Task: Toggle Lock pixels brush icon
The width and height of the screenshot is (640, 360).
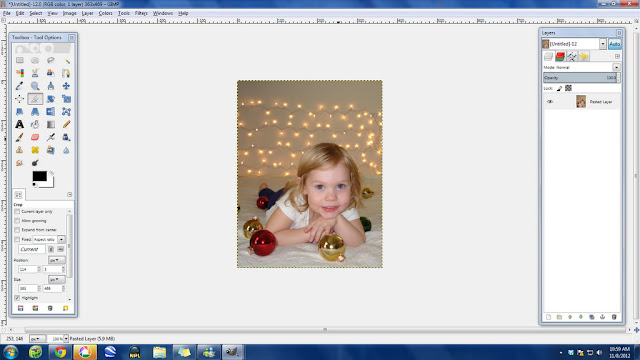Action: [559, 88]
